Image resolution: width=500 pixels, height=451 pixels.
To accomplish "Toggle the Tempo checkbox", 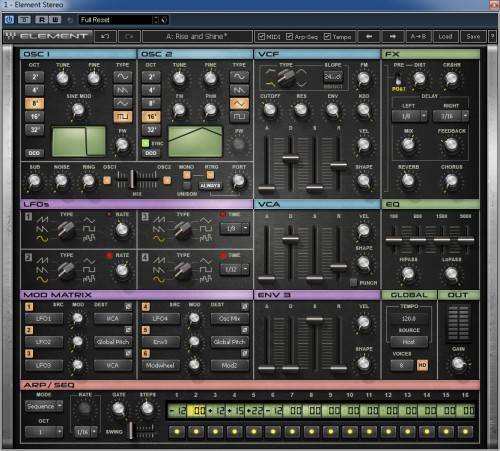I will click(x=328, y=36).
